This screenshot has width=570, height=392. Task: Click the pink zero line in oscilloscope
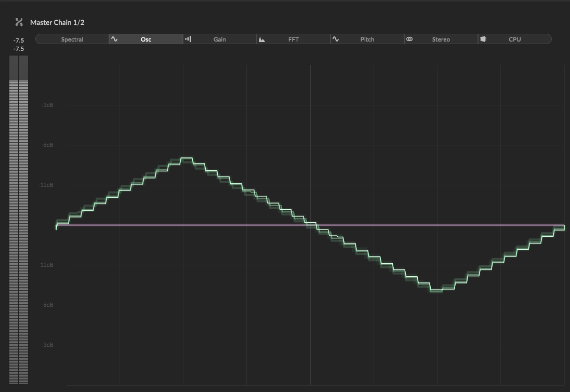[x=416, y=225]
